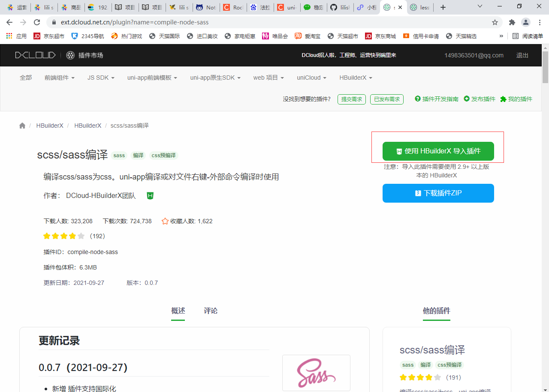549x392 pixels.
Task: Click the account email 1498363501@qq.com
Action: (x=474, y=55)
